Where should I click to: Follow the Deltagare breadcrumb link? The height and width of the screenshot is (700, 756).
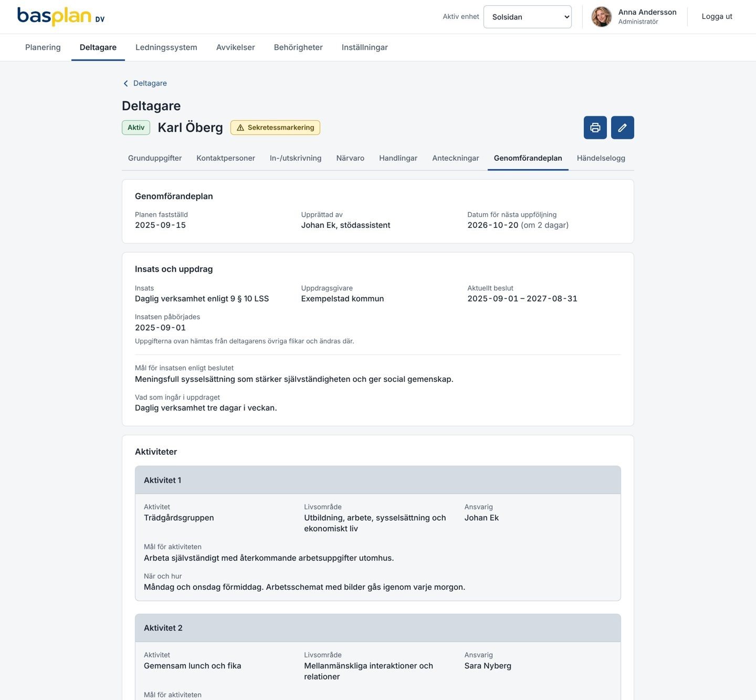coord(150,83)
